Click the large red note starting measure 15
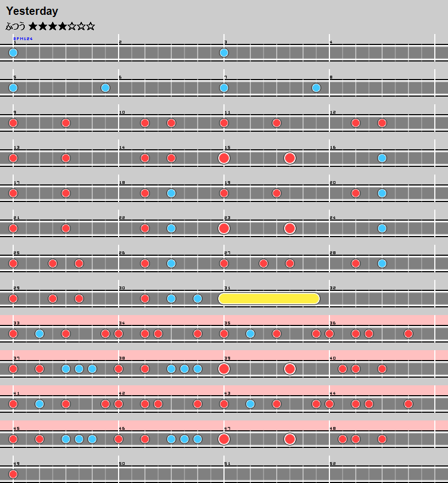448x483 pixels. [224, 158]
